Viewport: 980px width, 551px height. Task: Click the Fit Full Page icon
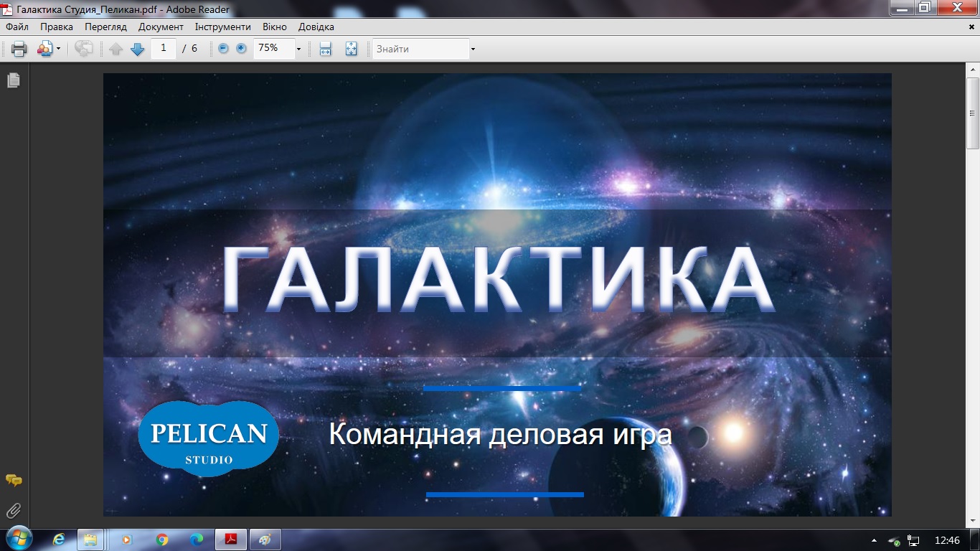click(x=351, y=49)
